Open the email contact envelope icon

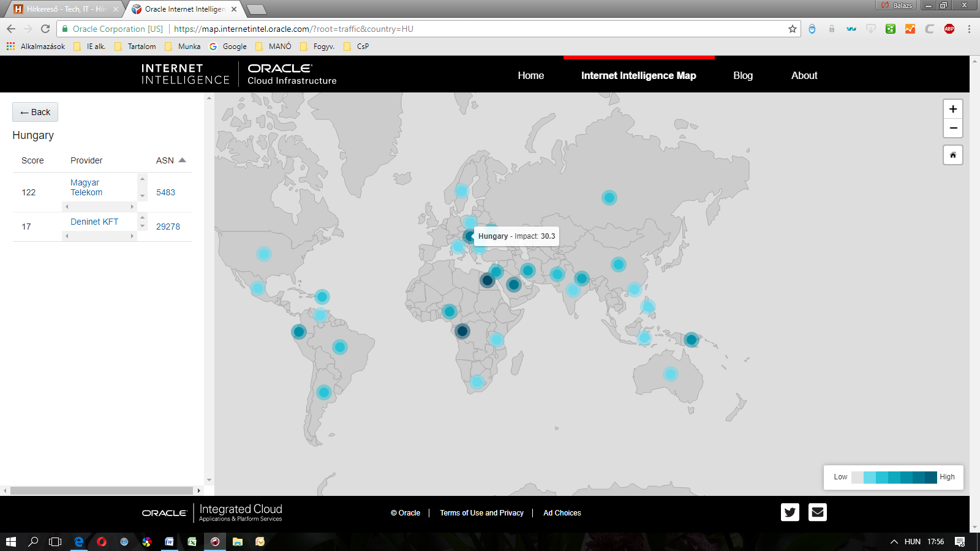click(818, 512)
